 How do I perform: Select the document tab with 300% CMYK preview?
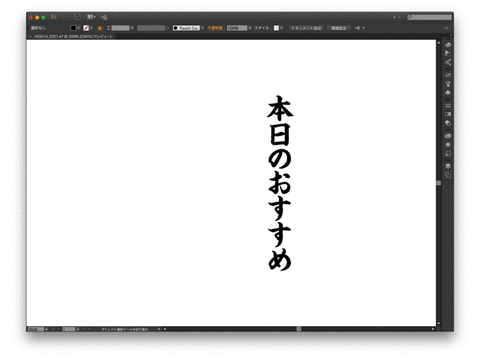[x=73, y=36]
